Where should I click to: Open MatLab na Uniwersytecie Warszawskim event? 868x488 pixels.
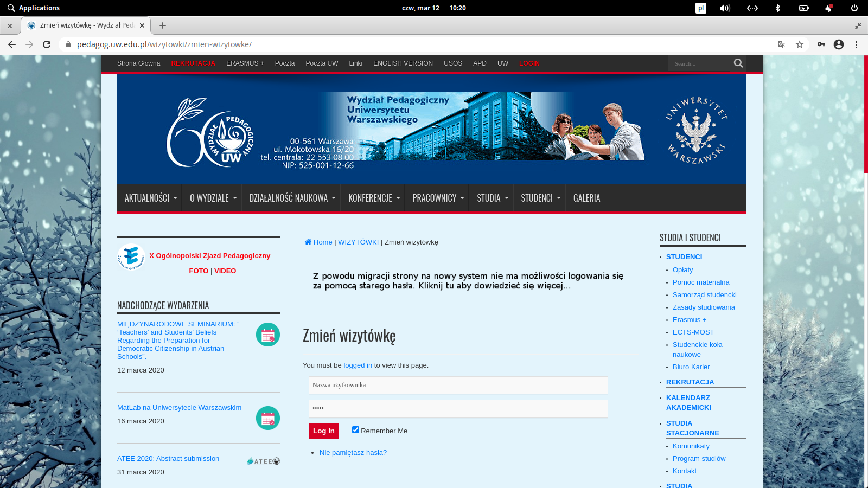click(x=180, y=408)
